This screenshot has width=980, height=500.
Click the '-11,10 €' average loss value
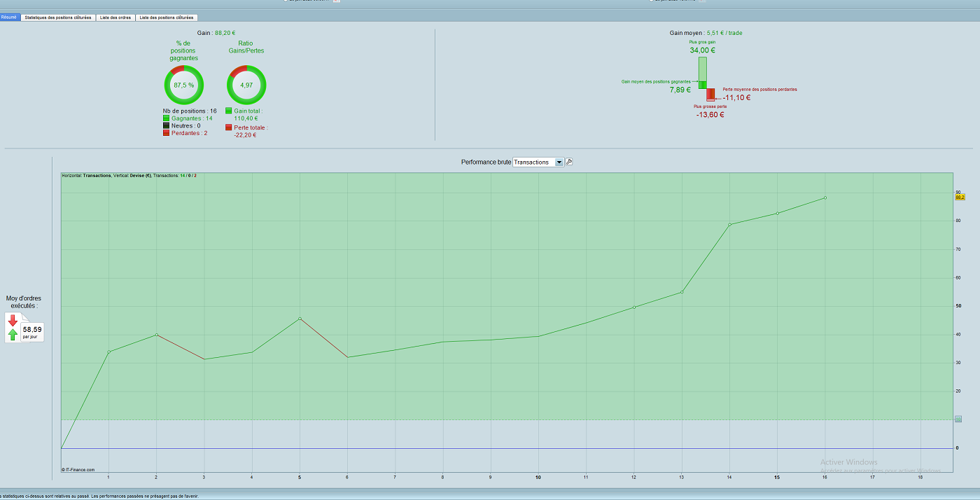(736, 97)
